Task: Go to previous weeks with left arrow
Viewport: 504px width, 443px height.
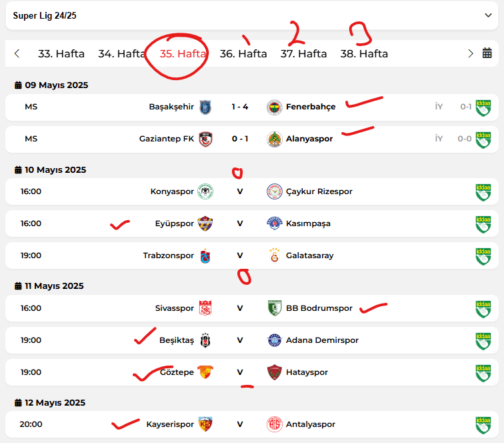Action: tap(17, 53)
